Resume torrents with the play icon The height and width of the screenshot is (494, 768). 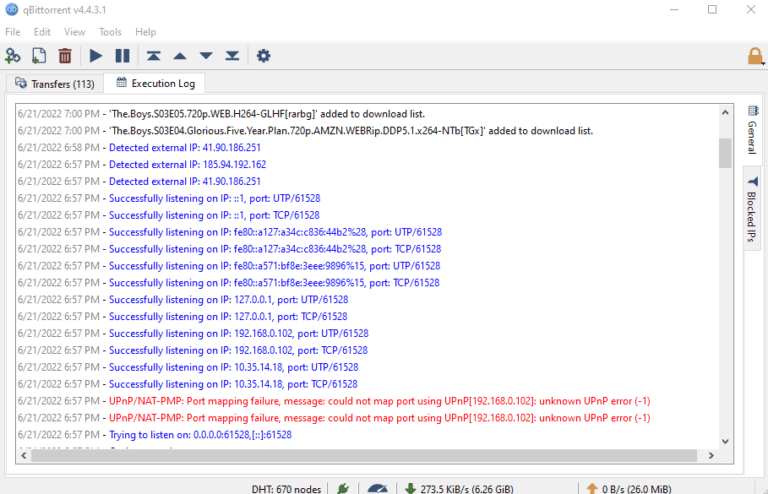pyautogui.click(x=96, y=56)
